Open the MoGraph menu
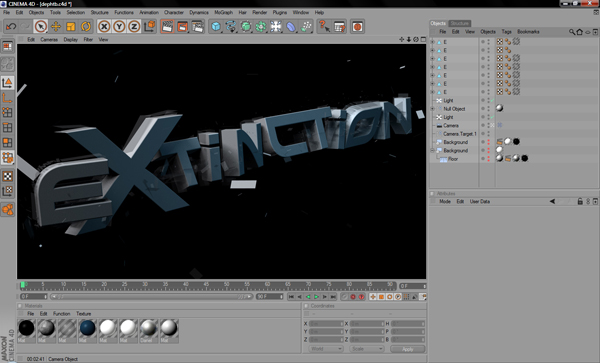 point(223,12)
